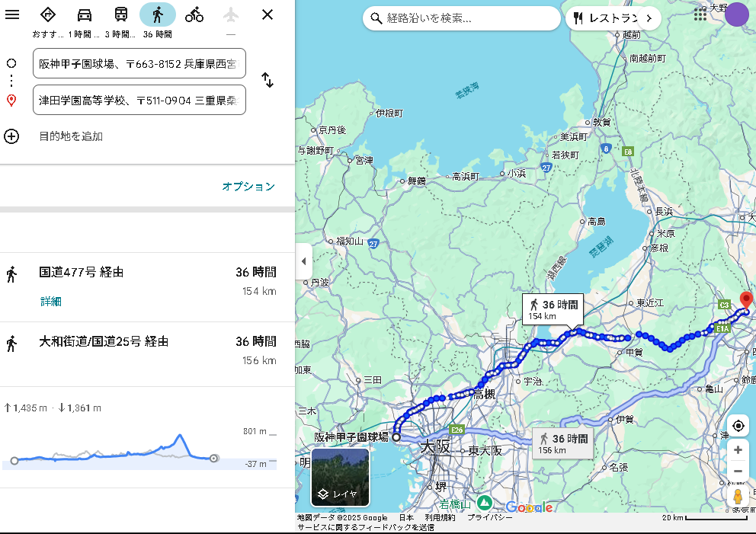Viewport: 756px width, 534px height.
Task: Click サービスに関するフィードバックを送信 link
Action: (366, 527)
